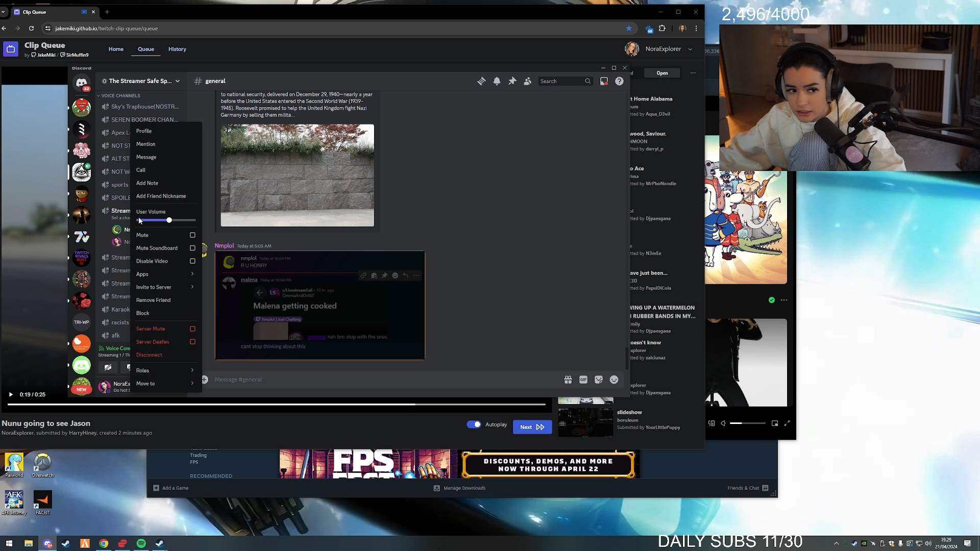The image size is (980, 551).
Task: Open Friends & Chat in Steam window
Action: point(748,488)
